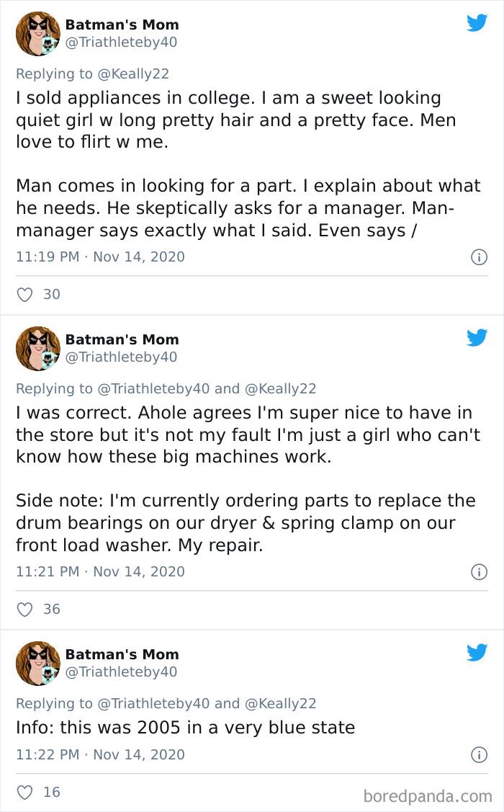Open @Keally22's profile from the first reply line
The width and height of the screenshot is (504, 812).
pyautogui.click(x=135, y=73)
